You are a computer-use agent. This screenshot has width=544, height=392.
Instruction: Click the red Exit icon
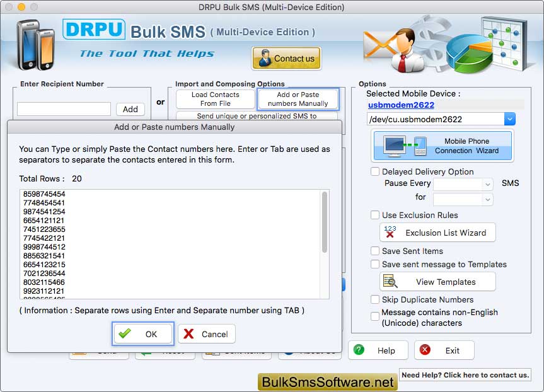(425, 350)
